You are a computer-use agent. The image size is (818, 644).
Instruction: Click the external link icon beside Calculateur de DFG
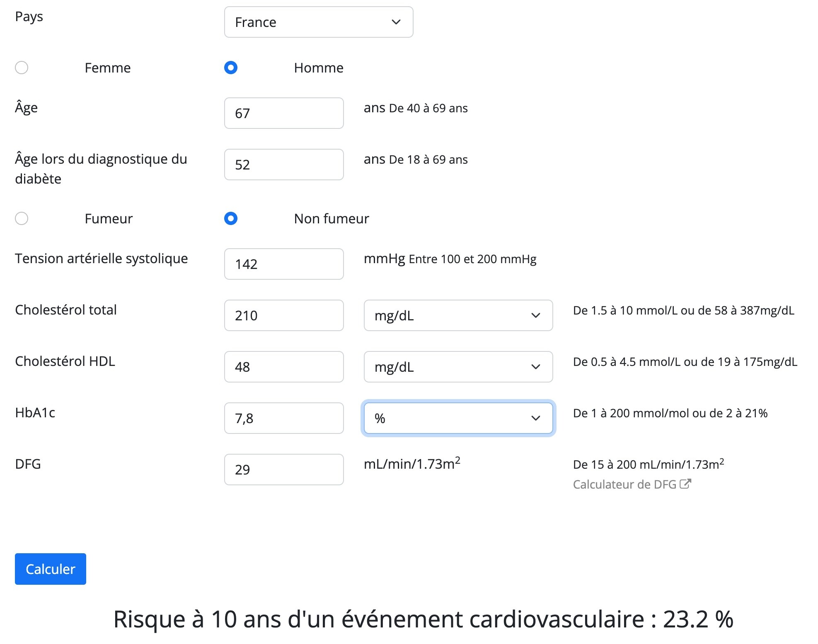coord(685,484)
